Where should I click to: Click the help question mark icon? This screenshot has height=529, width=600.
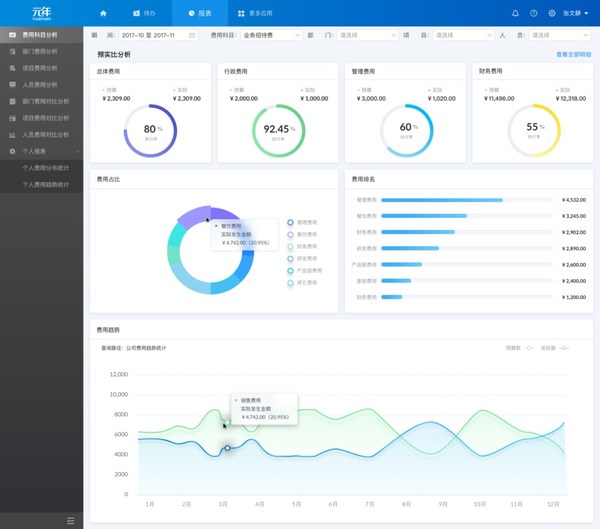[x=533, y=13]
